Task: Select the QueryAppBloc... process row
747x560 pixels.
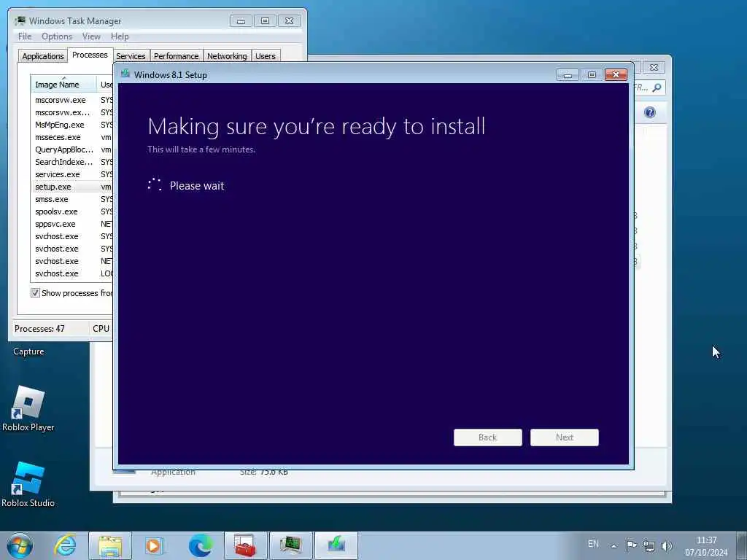Action: [71, 149]
